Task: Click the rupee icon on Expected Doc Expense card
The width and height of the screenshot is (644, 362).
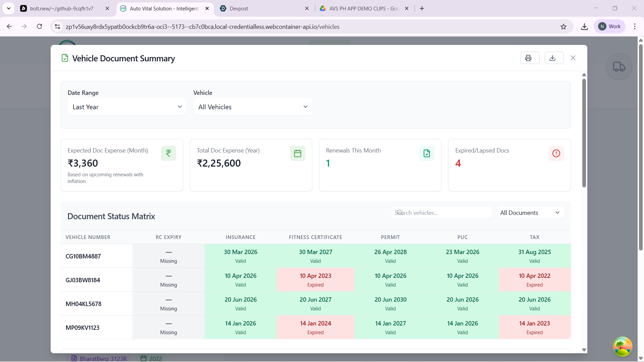Action: tap(168, 154)
